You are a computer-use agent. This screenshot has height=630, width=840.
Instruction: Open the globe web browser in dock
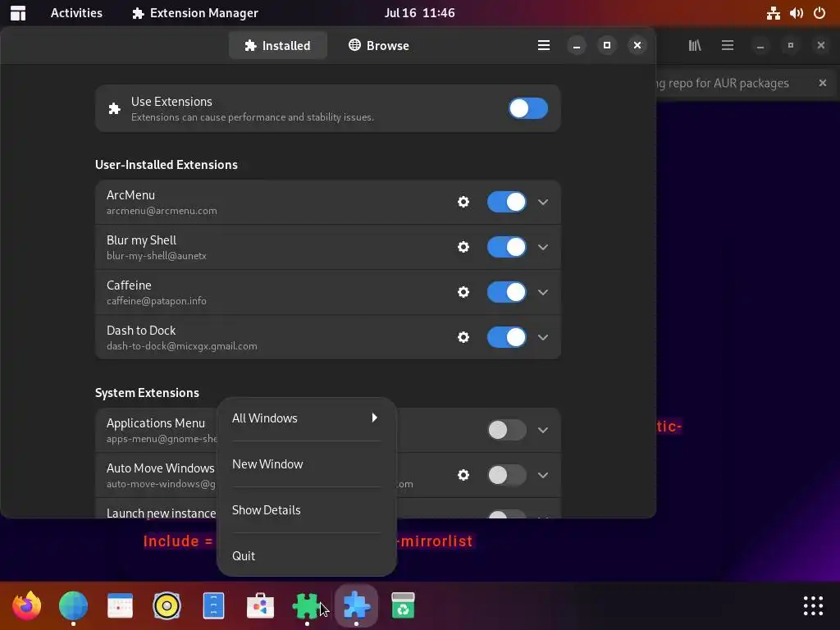point(73,606)
